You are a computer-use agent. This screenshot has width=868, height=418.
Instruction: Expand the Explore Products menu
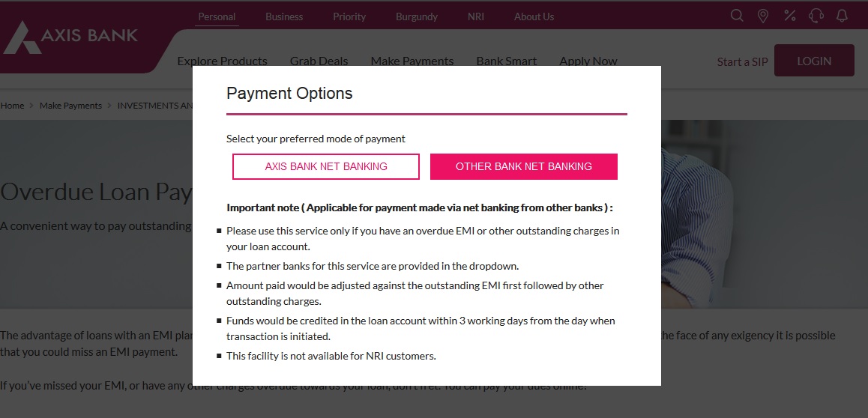(222, 61)
